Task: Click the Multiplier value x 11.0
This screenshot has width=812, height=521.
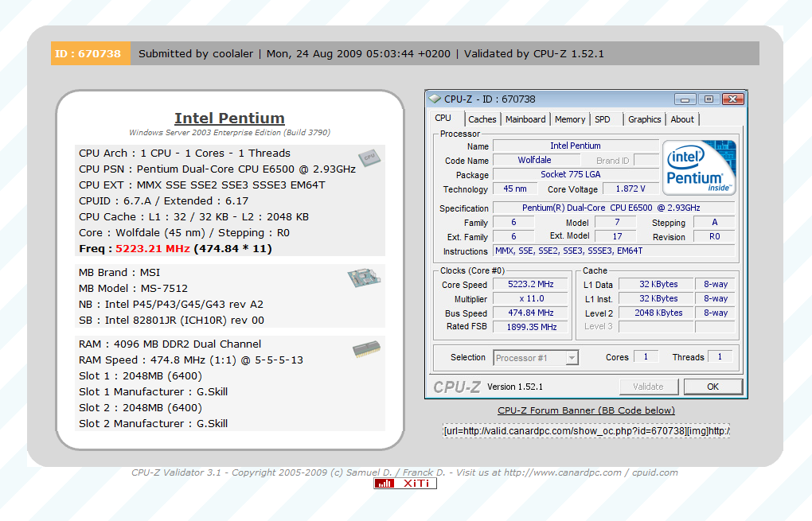Action: click(531, 298)
